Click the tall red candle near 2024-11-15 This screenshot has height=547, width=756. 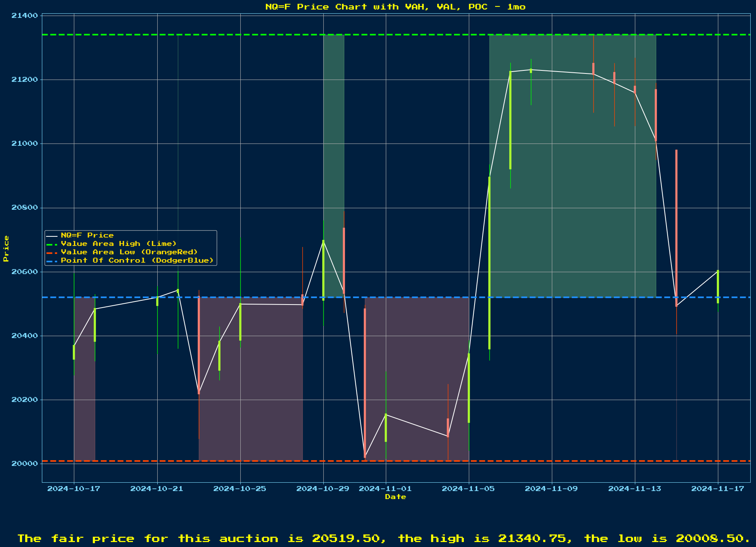point(676,228)
